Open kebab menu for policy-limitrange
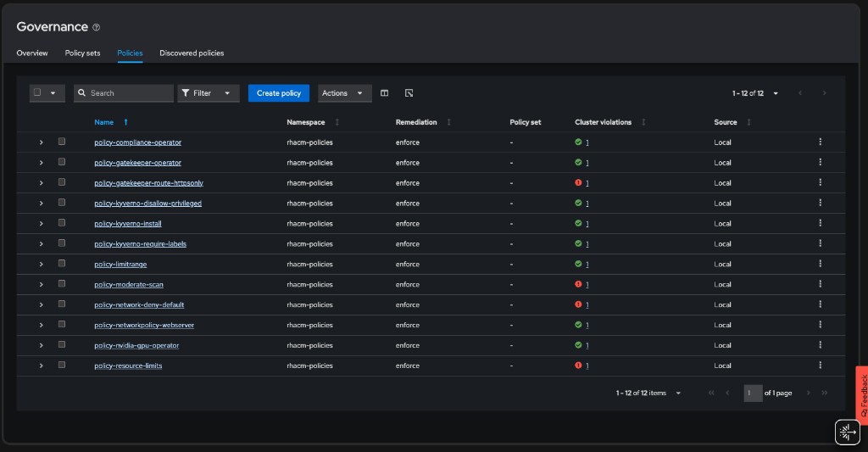 click(x=820, y=264)
